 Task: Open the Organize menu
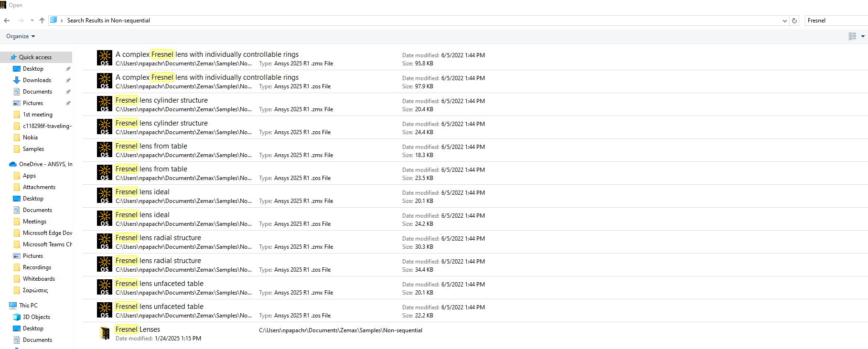pos(21,36)
